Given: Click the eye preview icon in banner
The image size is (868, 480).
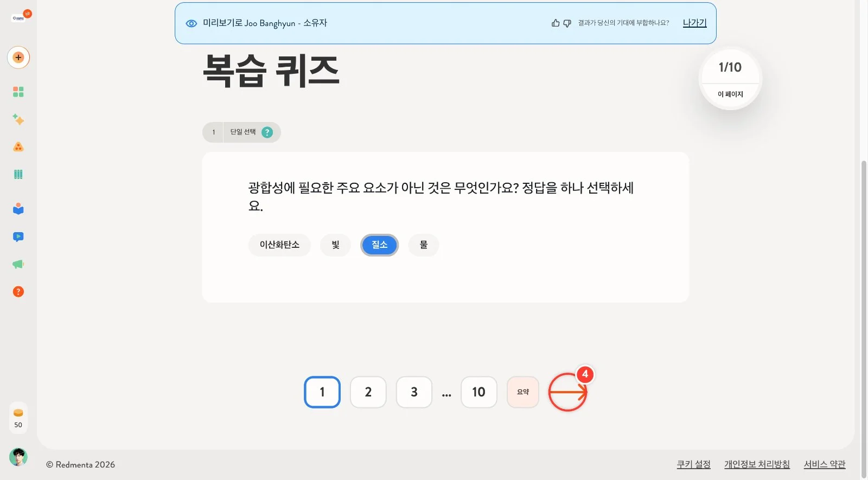Looking at the screenshot, I should pos(192,23).
